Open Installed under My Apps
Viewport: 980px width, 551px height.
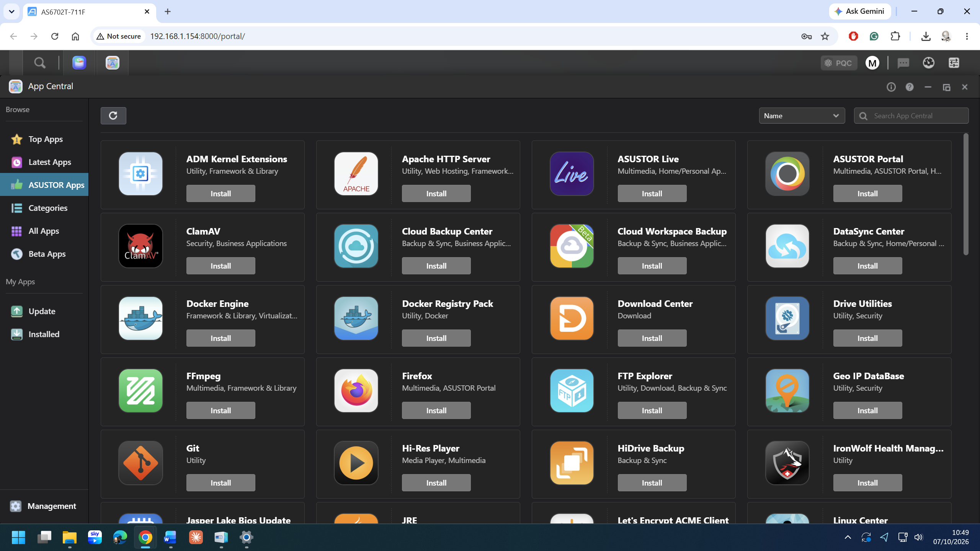(44, 334)
